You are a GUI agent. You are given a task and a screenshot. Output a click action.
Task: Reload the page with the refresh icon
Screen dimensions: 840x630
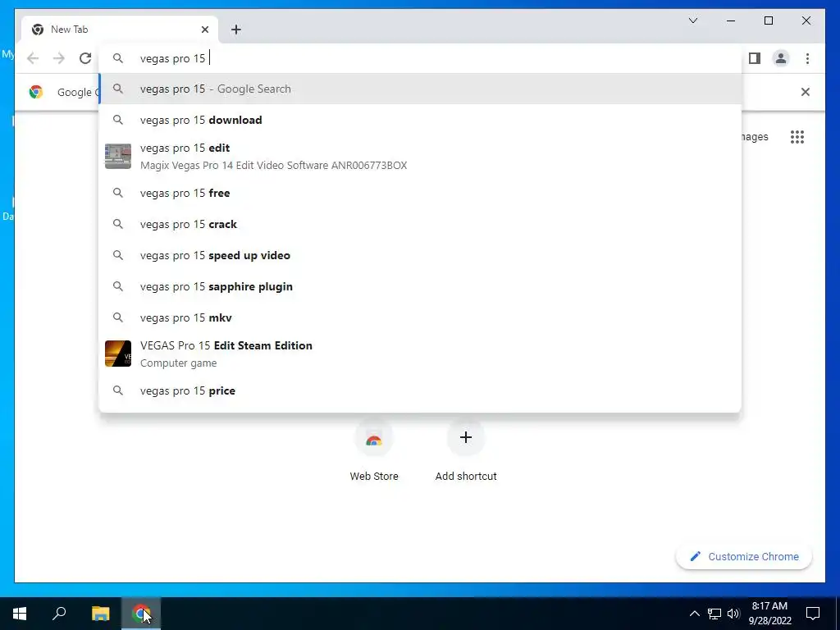click(85, 58)
